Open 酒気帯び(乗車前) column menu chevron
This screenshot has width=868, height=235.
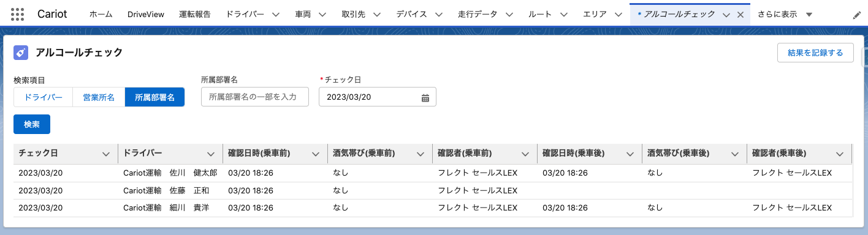click(x=421, y=154)
